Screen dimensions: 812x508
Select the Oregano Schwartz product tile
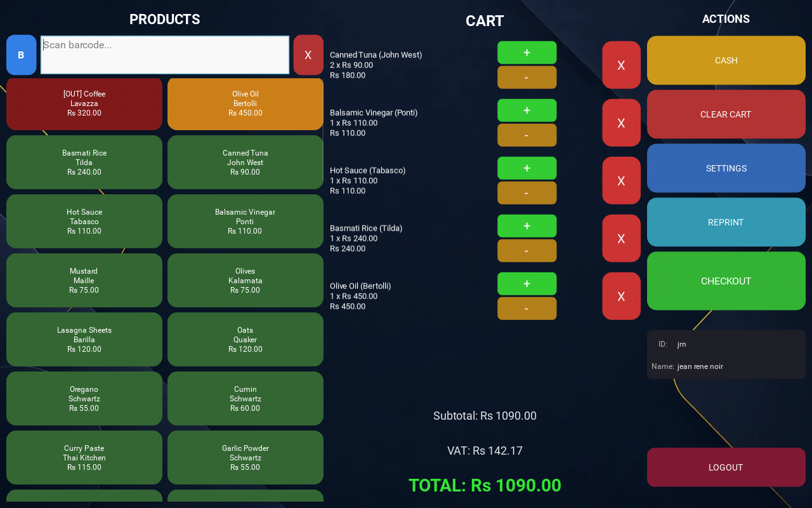coord(84,399)
